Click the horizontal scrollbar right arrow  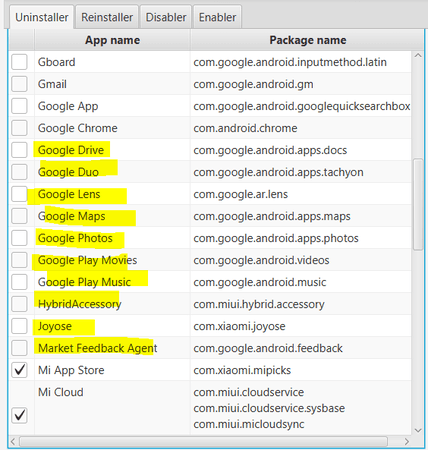tap(407, 442)
